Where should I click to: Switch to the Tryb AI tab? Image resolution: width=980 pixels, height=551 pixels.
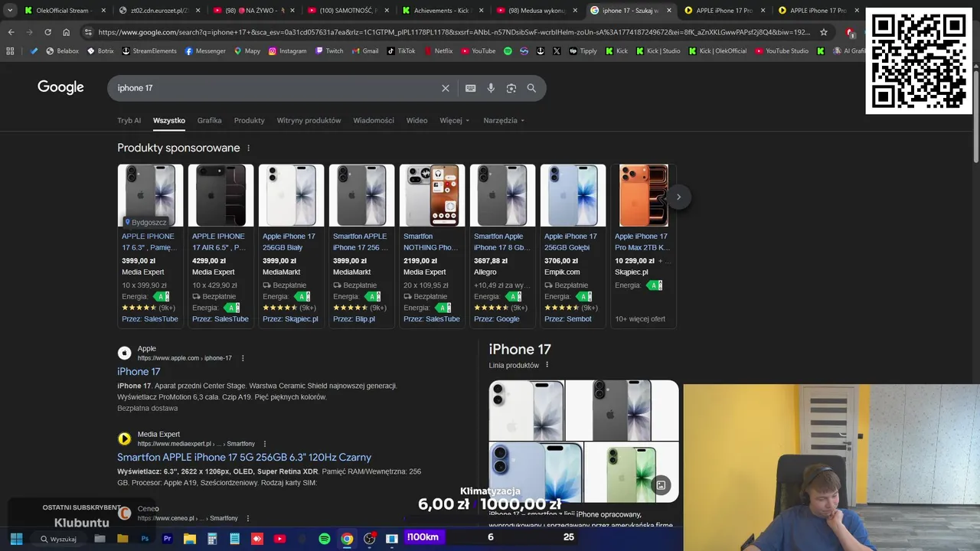pos(129,120)
